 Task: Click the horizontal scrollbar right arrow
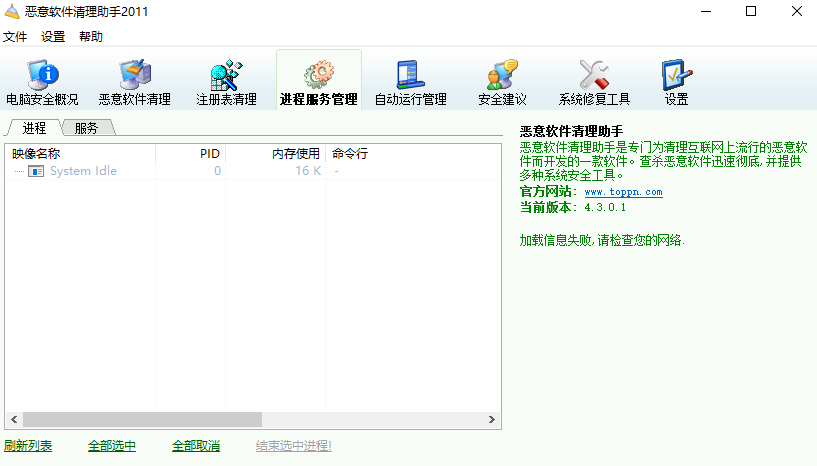pos(492,420)
